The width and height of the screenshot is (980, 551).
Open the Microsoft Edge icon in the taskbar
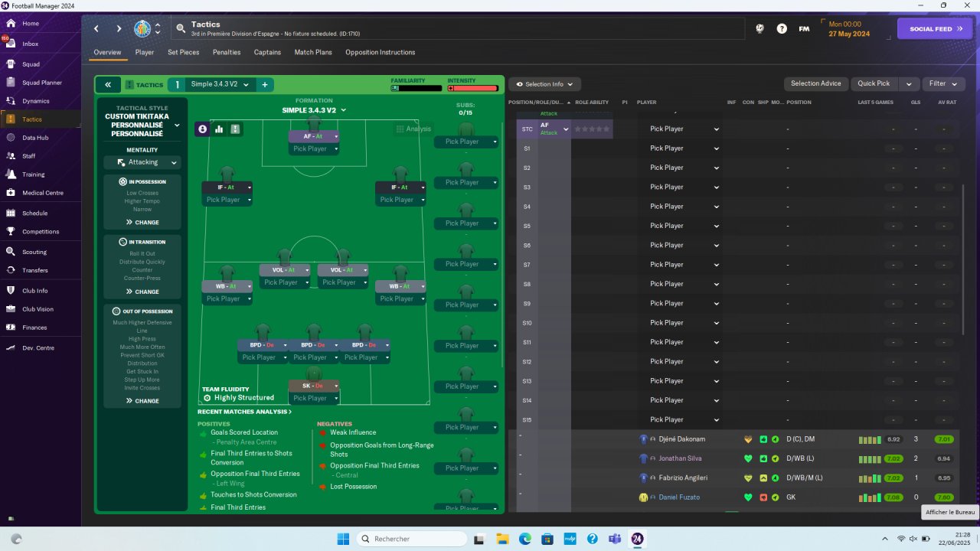coord(525,539)
